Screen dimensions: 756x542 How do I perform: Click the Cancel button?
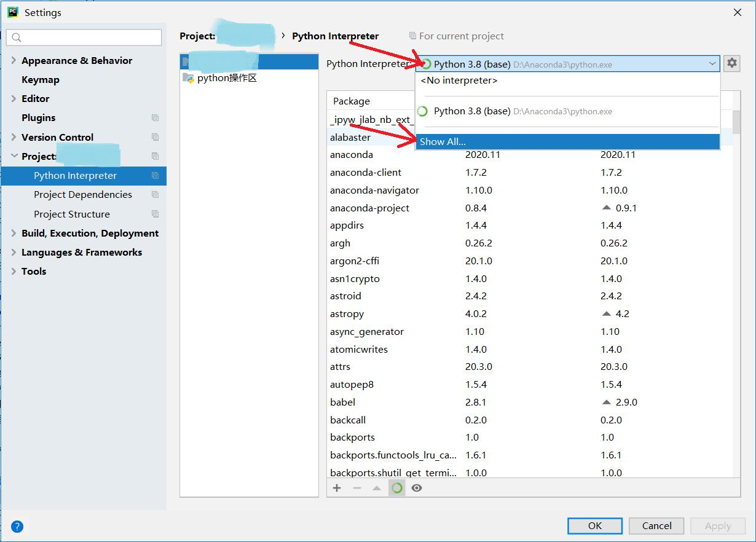pos(656,525)
